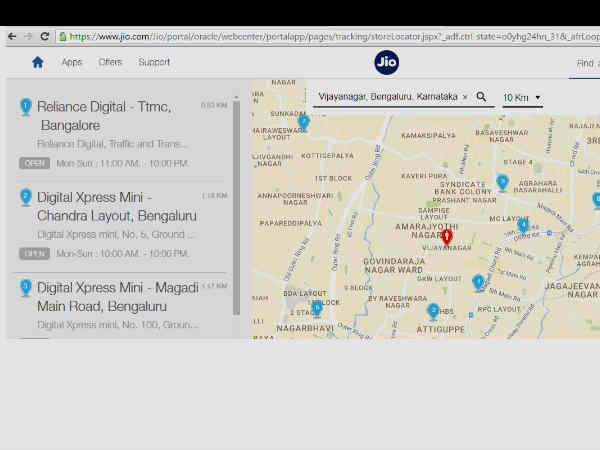600x450 pixels.
Task: Select Digital Xpress Mini - Chandra Layout store
Action: click(x=116, y=206)
